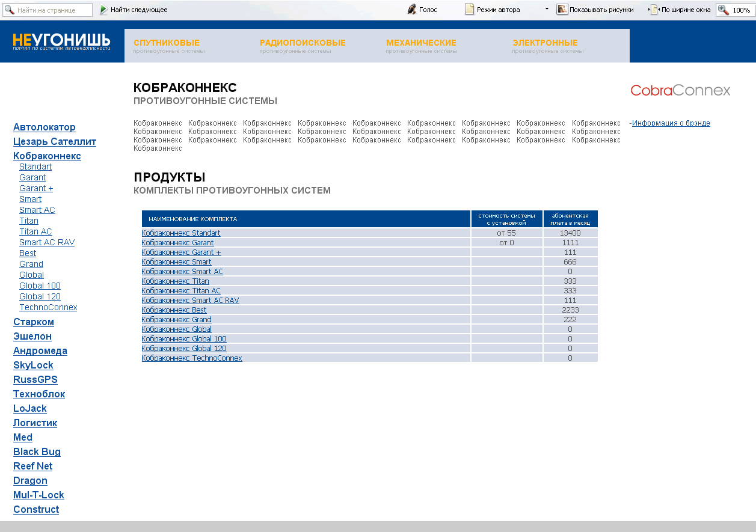The image size is (756, 532).
Task: Open Кобраконнекс Smart table link
Action: point(177,262)
